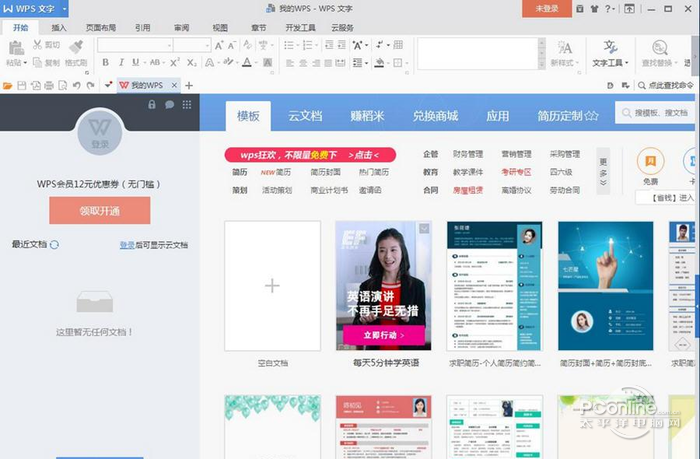Click the Copy (复制) icon
Viewport: 700px width, 459px height.
(x=38, y=63)
